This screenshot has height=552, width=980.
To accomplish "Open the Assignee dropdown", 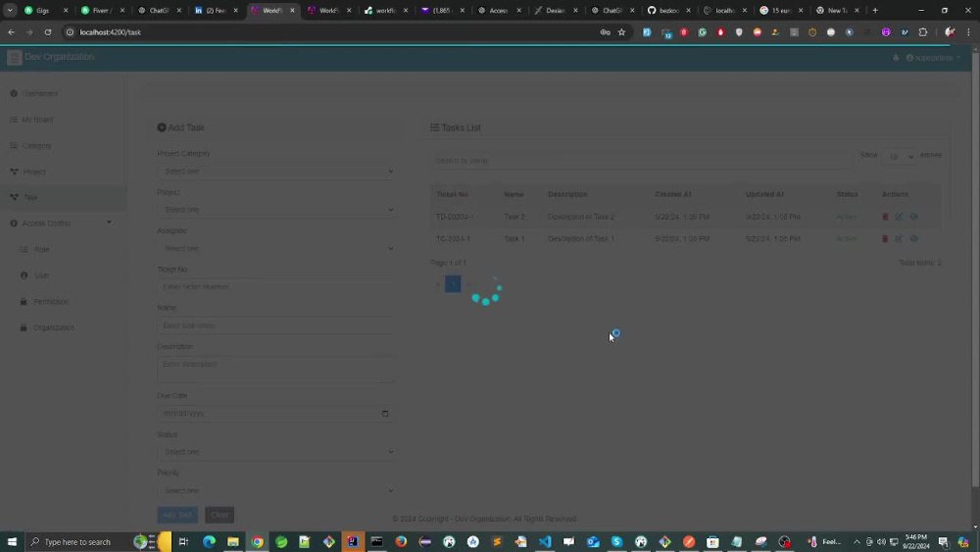I will pyautogui.click(x=275, y=249).
